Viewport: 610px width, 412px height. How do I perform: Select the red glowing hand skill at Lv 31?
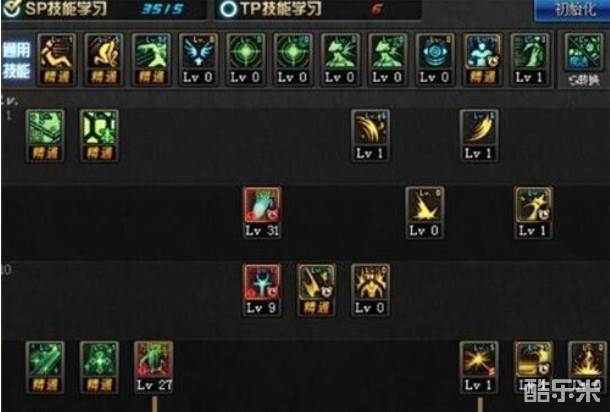coord(262,212)
